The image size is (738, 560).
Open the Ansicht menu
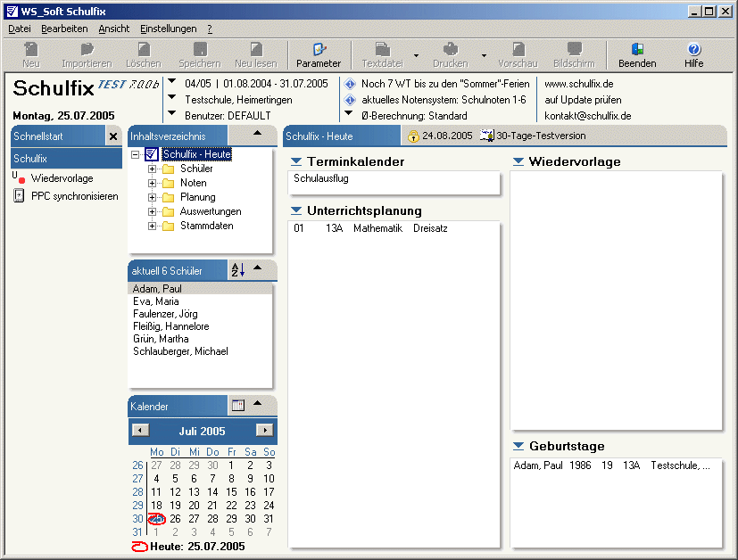coord(114,29)
